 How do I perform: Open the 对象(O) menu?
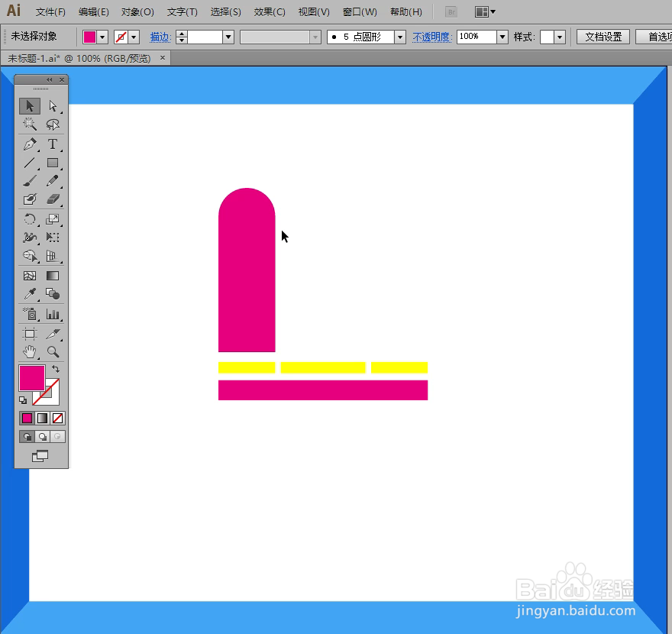point(137,12)
